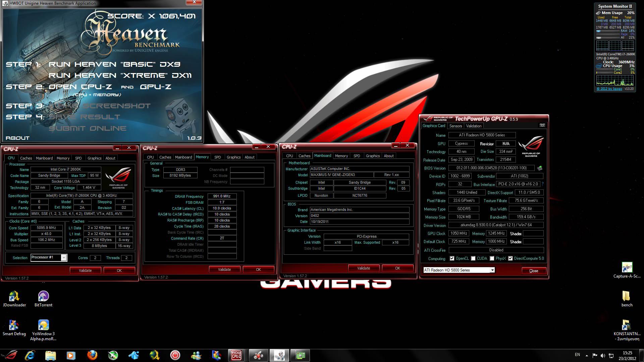Open the Smart Defrag desktop shortcut
Image resolution: width=644 pixels, height=362 pixels.
pyautogui.click(x=14, y=327)
